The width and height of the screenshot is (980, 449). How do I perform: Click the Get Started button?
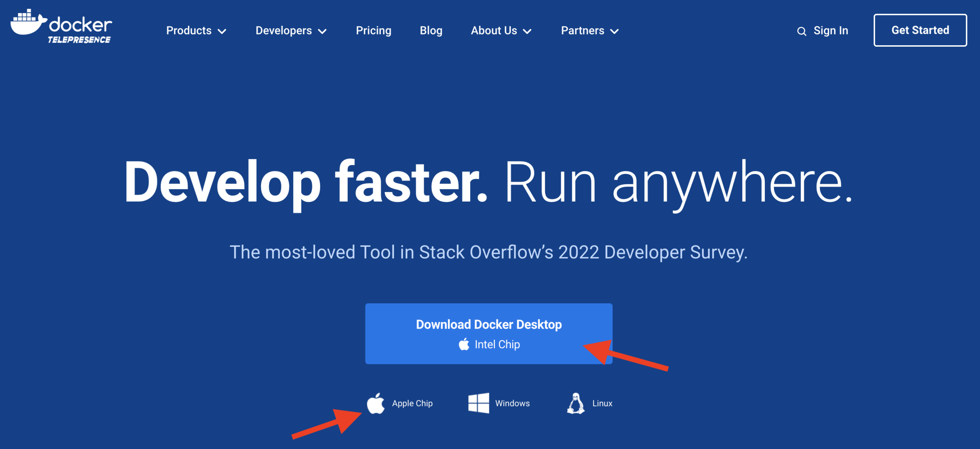coord(920,30)
